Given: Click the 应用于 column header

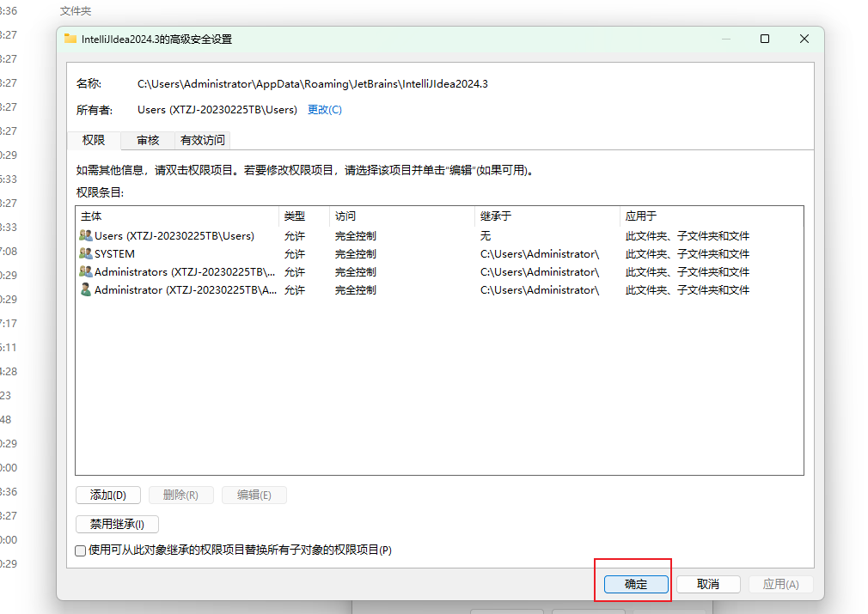Looking at the screenshot, I should [x=712, y=216].
